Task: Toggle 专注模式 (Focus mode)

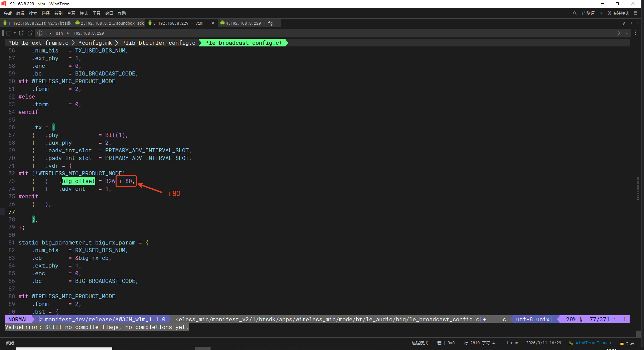Action: tap(618, 13)
